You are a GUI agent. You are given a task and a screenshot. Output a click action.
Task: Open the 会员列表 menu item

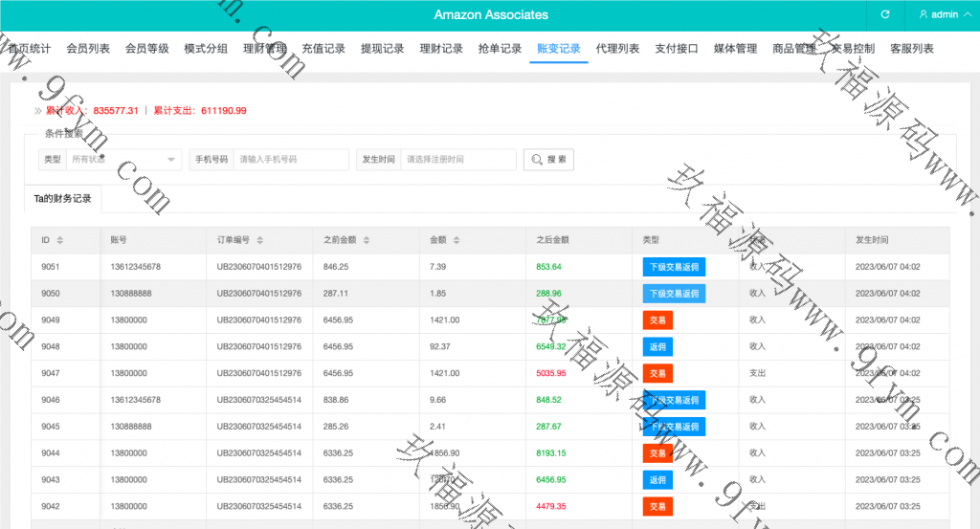coord(88,49)
